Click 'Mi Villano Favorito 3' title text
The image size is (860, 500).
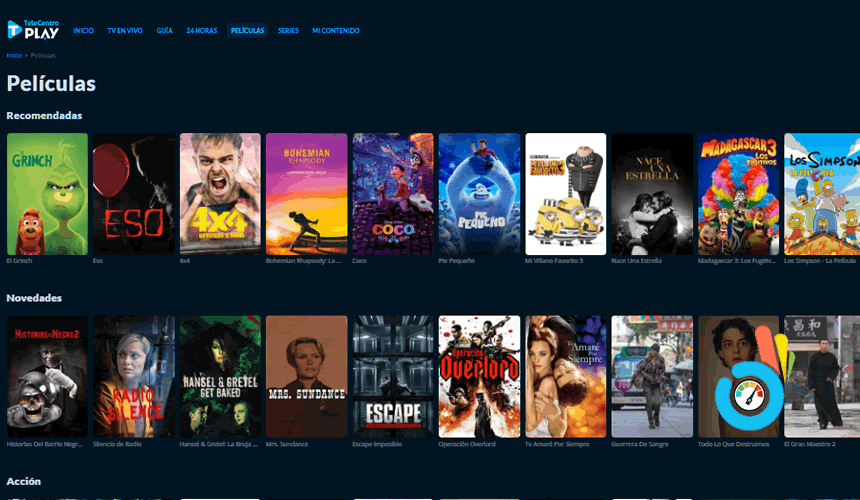pos(554,261)
